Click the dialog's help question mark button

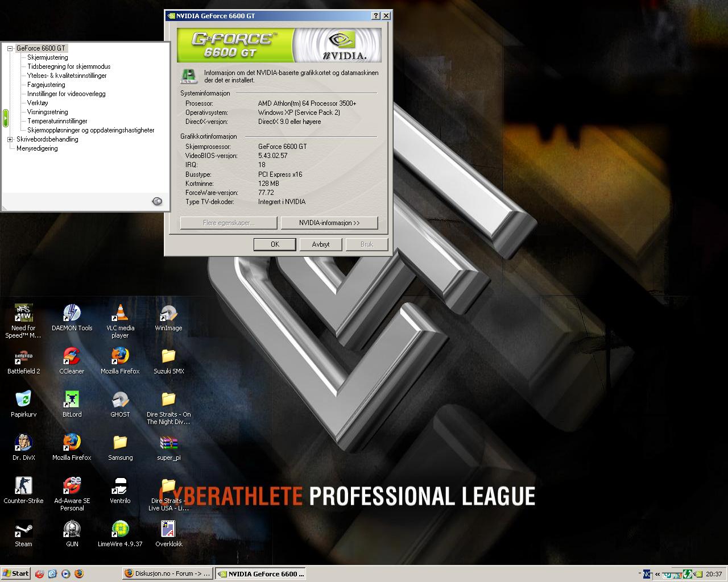(376, 16)
